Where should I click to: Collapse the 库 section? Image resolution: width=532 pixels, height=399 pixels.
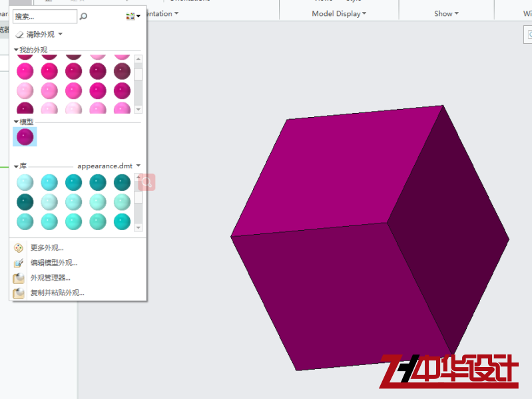pos(16,166)
